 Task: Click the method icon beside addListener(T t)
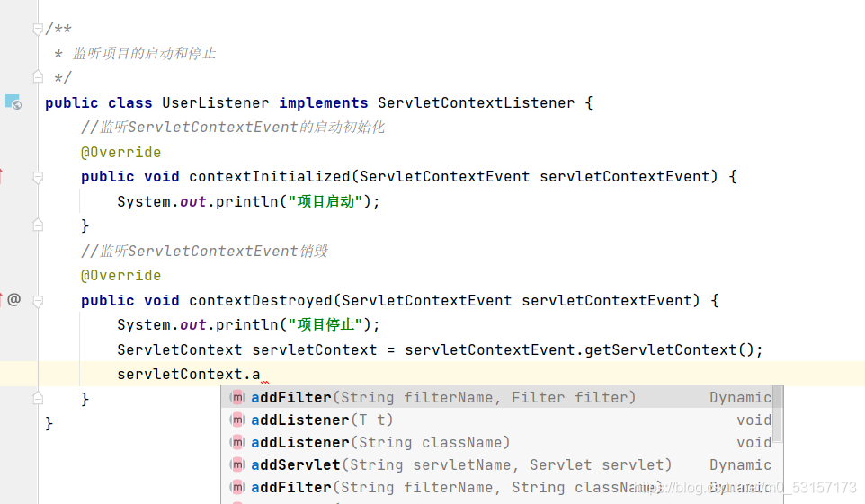pos(237,420)
